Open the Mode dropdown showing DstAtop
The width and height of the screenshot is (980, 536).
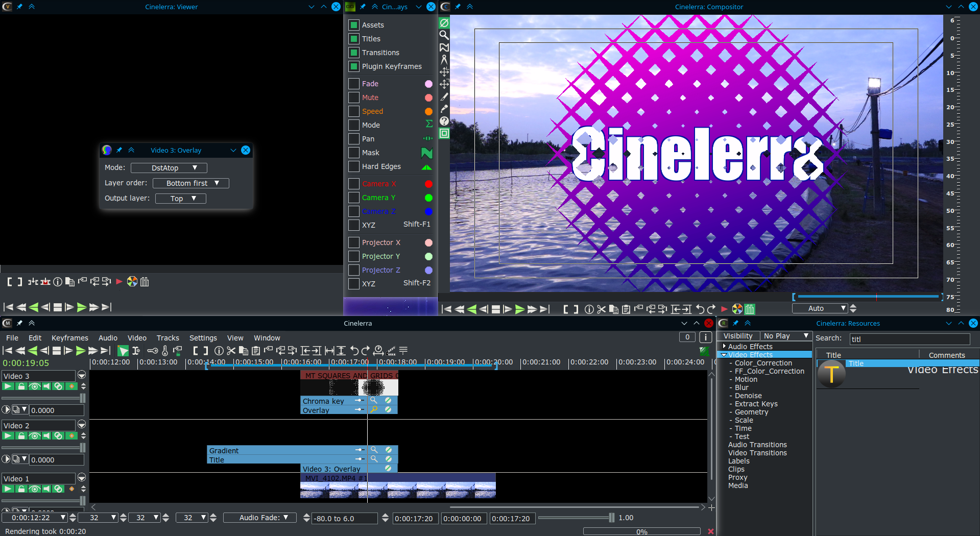click(x=169, y=168)
